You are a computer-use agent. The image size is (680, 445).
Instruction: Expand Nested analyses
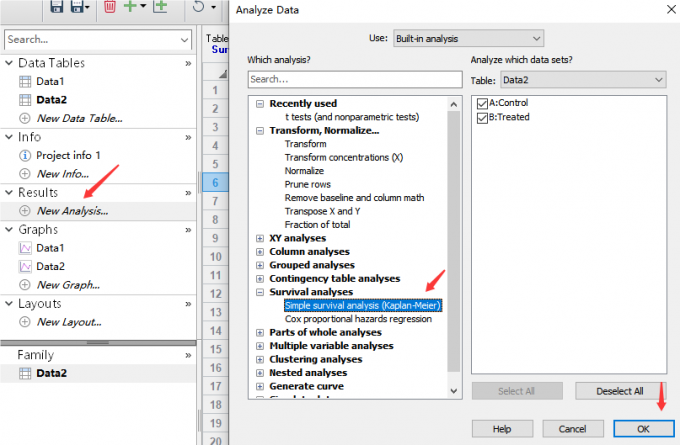pyautogui.click(x=260, y=373)
